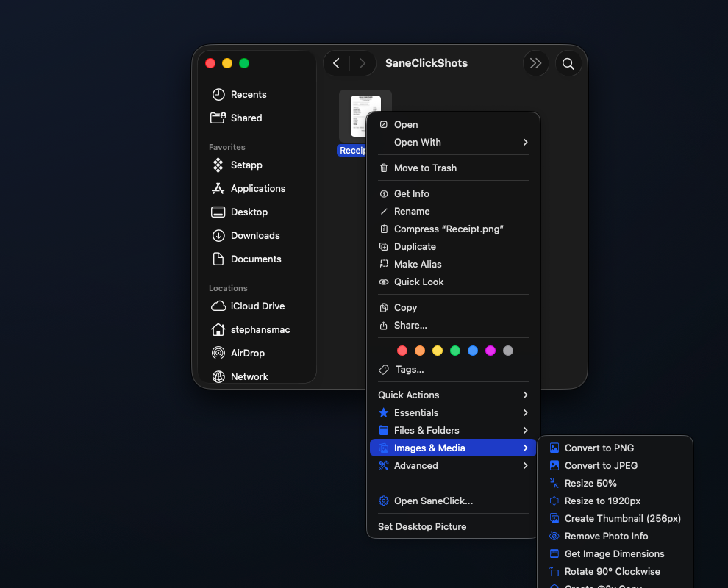This screenshot has height=588, width=728.
Task: Zoom the Finder window with green button
Action: click(244, 63)
